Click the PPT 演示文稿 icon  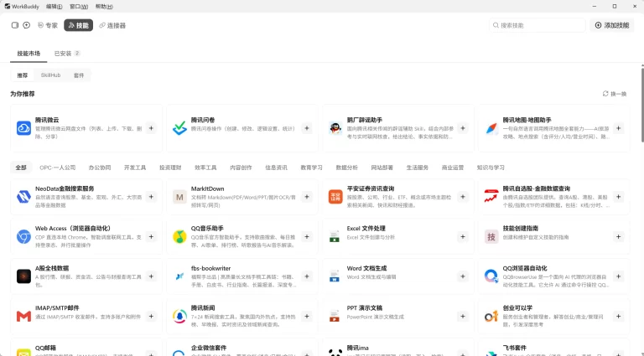(335, 317)
